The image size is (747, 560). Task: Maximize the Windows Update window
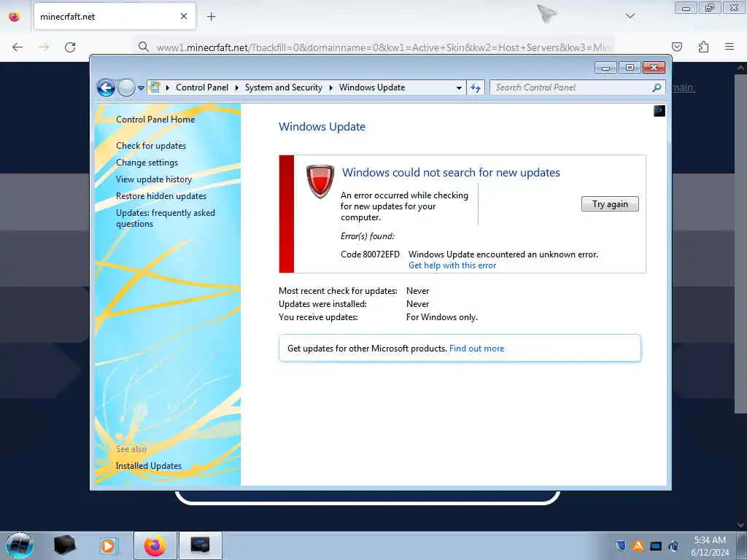pyautogui.click(x=630, y=68)
